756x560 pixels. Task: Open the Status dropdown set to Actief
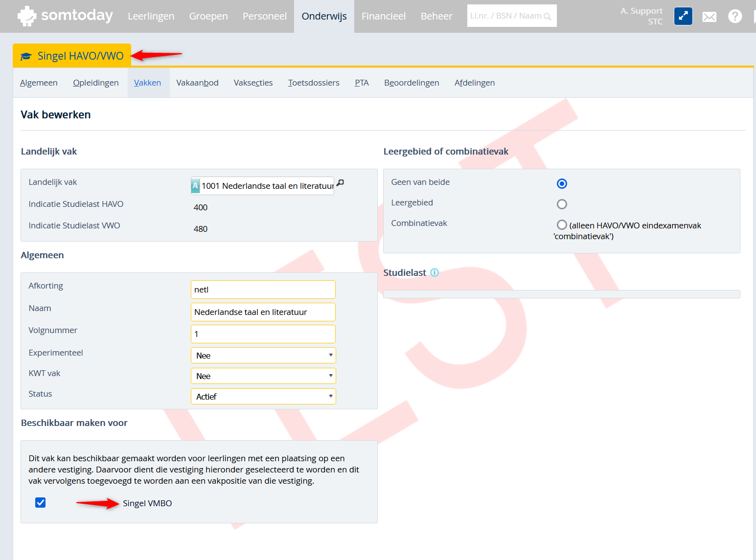[x=263, y=397]
